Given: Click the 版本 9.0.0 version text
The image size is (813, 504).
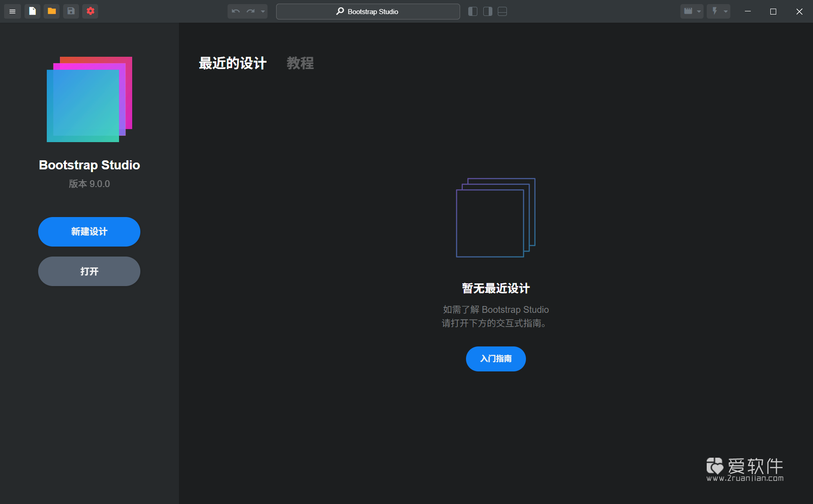Looking at the screenshot, I should coord(89,184).
